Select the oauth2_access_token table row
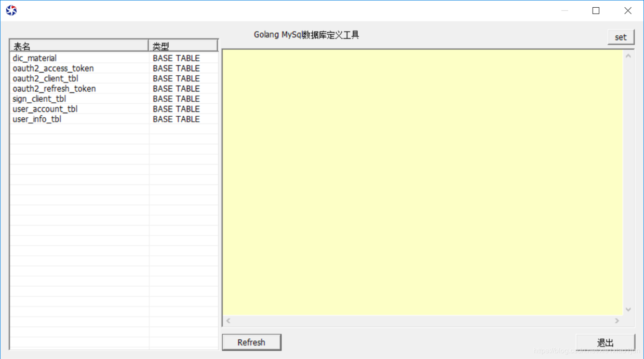This screenshot has width=644, height=359. (114, 68)
